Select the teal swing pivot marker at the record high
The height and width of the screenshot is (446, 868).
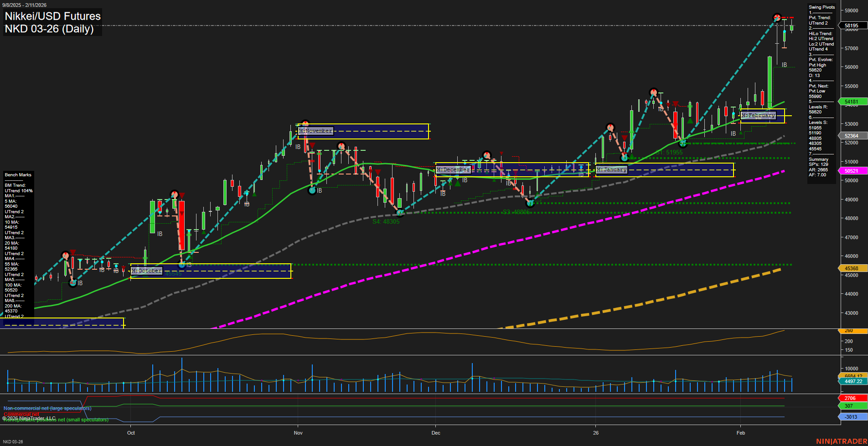click(777, 17)
